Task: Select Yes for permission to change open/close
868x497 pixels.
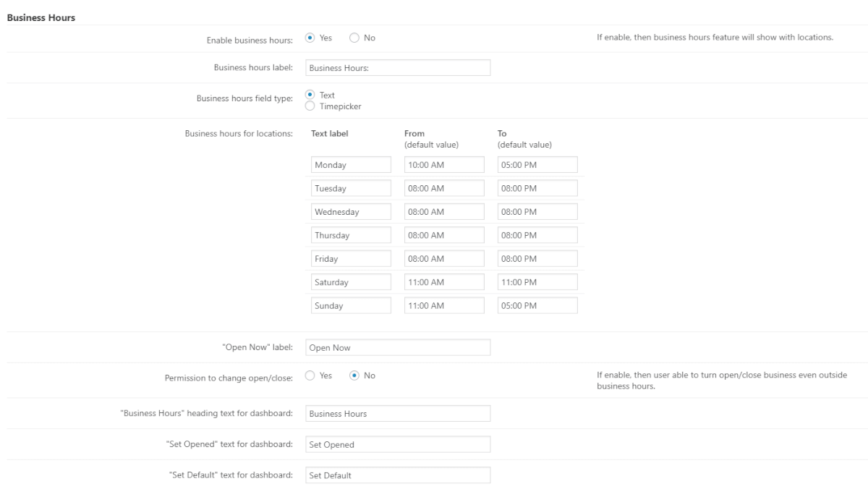Action: click(x=310, y=375)
